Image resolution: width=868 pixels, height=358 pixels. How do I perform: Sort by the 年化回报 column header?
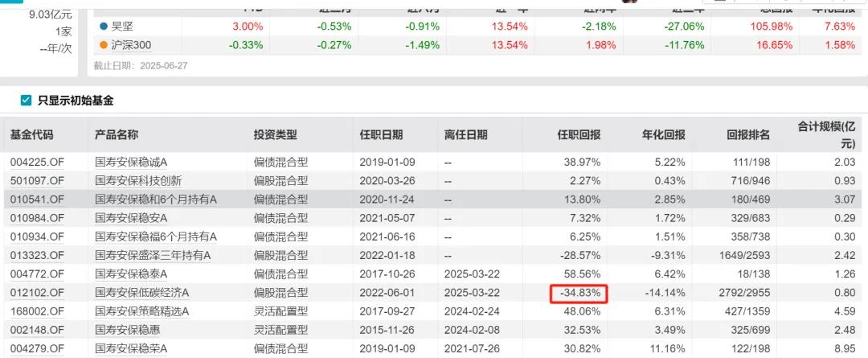652,134
